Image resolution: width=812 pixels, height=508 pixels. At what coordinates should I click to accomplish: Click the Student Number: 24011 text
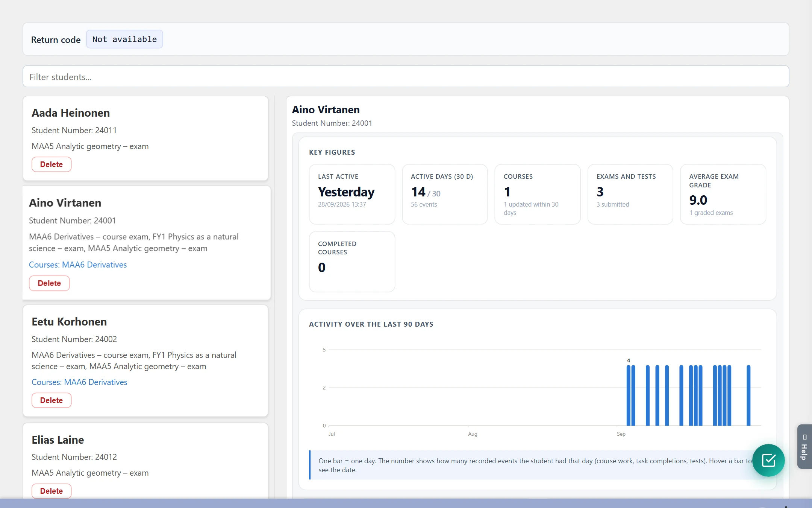click(74, 130)
